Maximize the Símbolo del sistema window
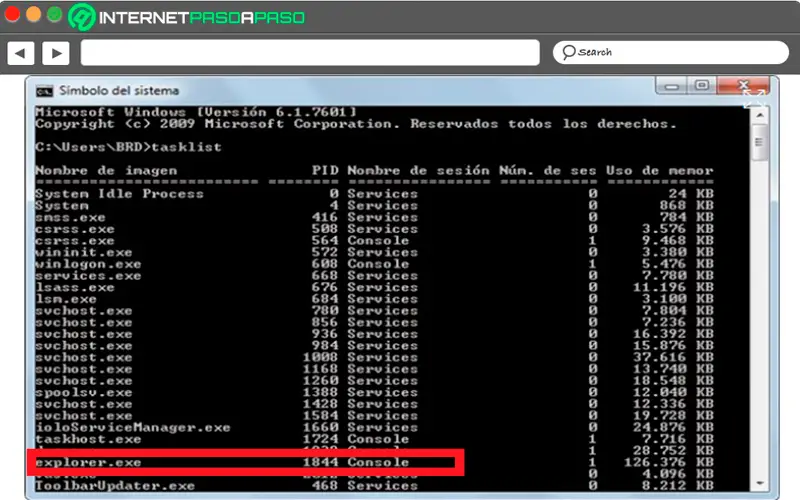This screenshot has width=800, height=500. click(x=702, y=86)
